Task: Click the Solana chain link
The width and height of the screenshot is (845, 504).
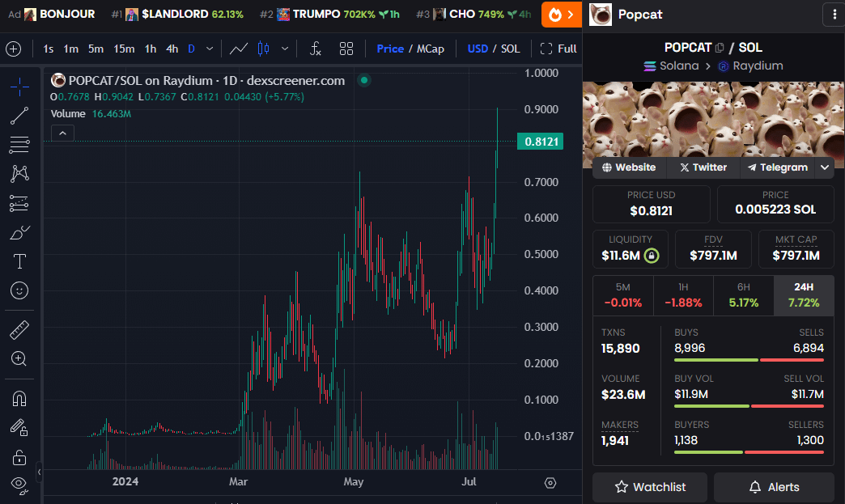Action: (671, 66)
